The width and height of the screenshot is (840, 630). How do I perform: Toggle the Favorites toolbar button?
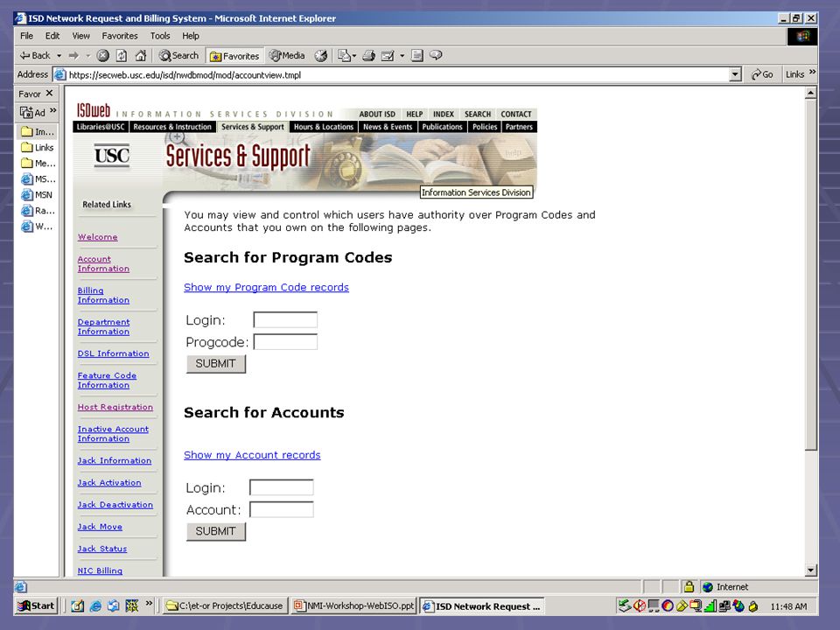click(234, 56)
